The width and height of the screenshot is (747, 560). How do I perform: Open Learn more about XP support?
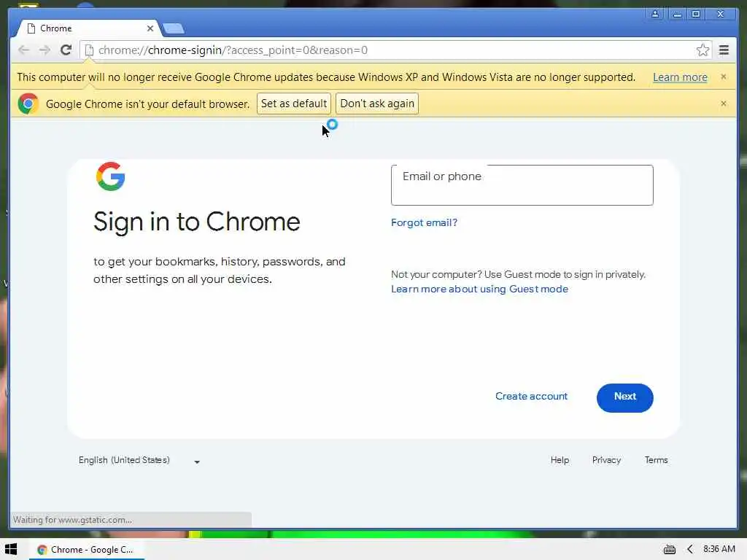[x=680, y=77]
